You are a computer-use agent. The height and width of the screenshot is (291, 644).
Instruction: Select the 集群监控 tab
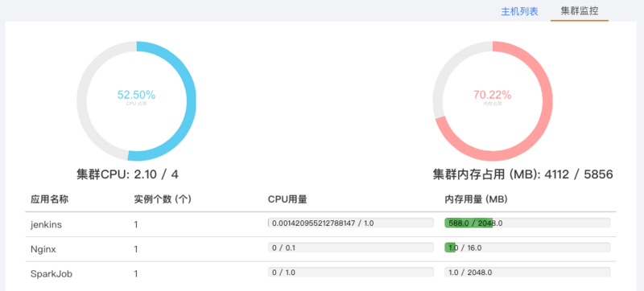coord(580,11)
